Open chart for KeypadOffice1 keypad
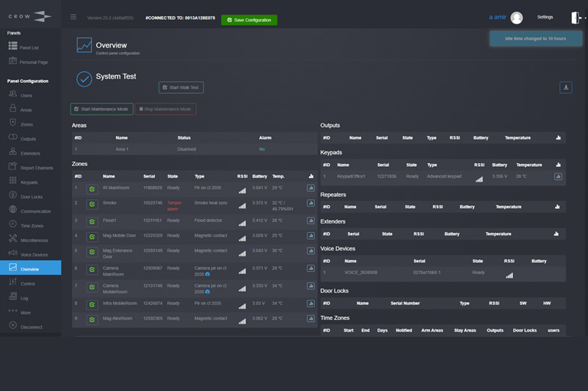 click(558, 176)
